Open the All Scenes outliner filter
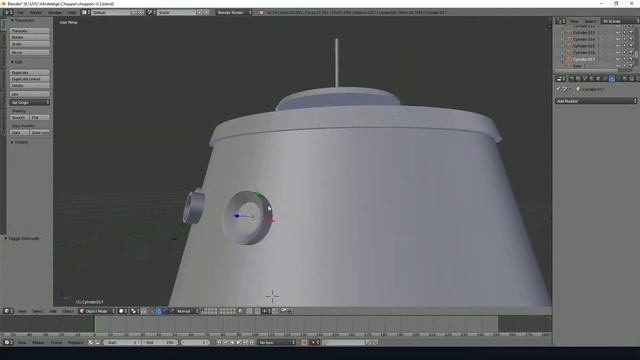640x360 pixels. (x=620, y=21)
